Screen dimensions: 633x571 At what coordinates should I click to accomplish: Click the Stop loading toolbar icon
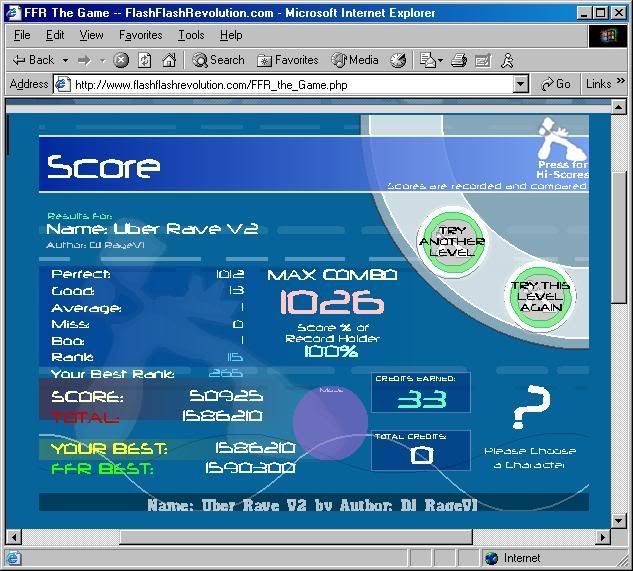coord(121,60)
